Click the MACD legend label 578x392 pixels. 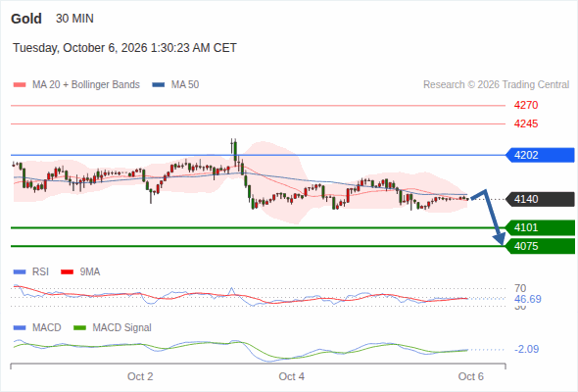click(47, 328)
